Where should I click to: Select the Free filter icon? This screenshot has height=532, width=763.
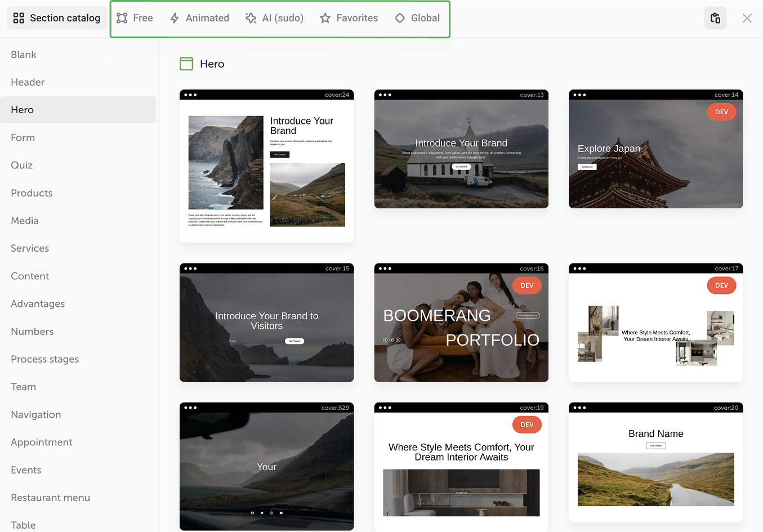pos(122,18)
